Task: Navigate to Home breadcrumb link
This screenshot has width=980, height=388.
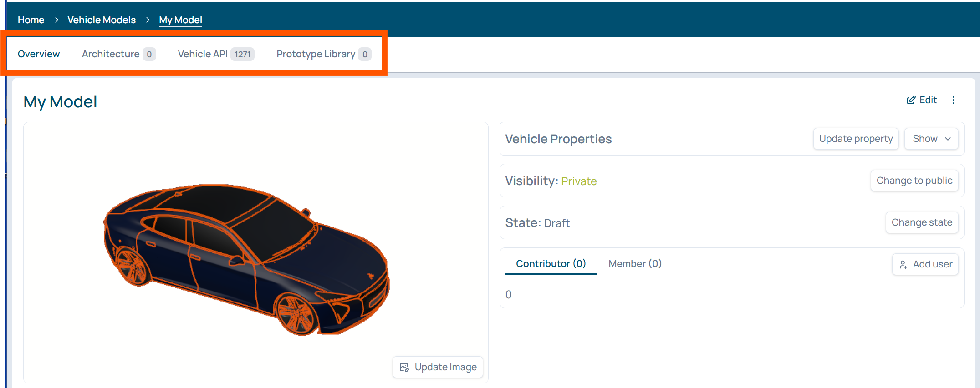Action: (31, 20)
